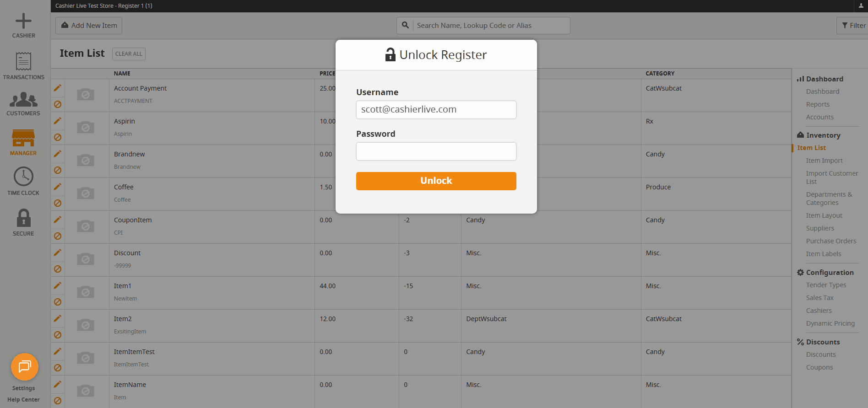868x408 pixels.
Task: Toggle the Discount item inactive
Action: pos(57,269)
